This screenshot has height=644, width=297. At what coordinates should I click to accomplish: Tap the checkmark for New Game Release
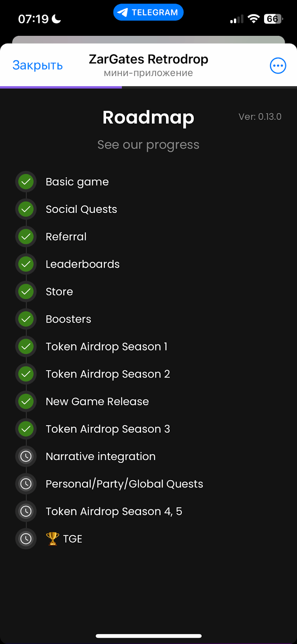click(x=26, y=402)
